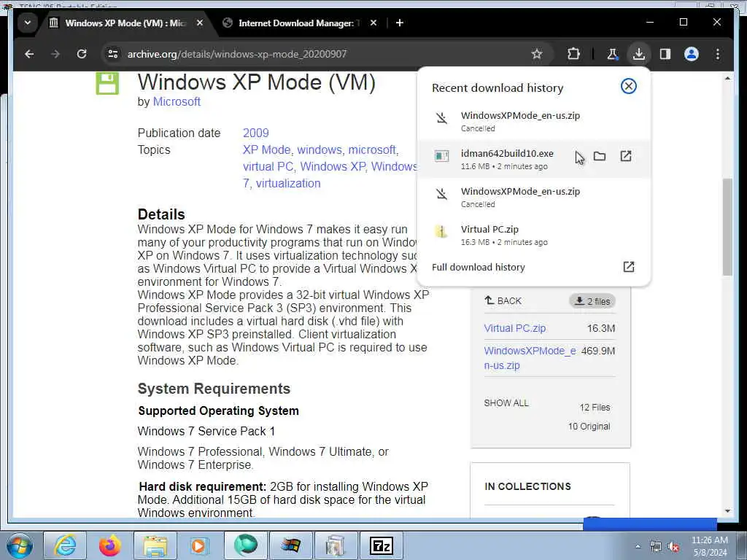Download Virtual PC.zip from the file list
Screen dimensions: 747x560
[514, 328]
